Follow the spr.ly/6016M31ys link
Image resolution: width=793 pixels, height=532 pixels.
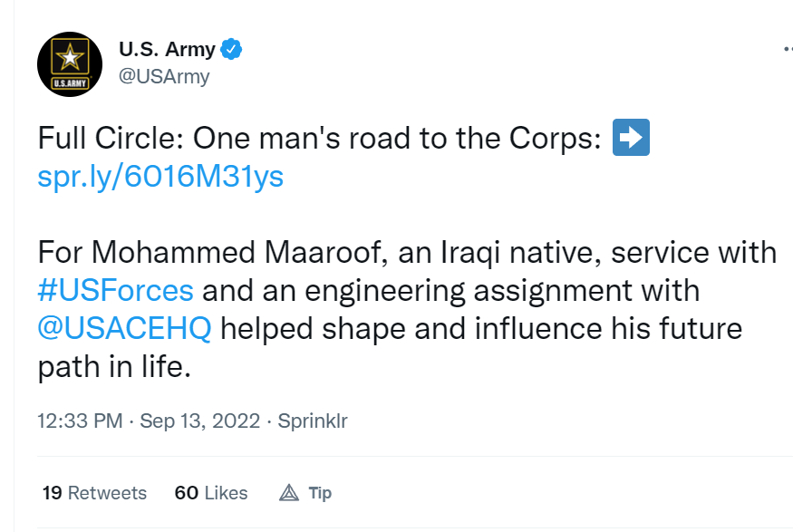pos(160,177)
